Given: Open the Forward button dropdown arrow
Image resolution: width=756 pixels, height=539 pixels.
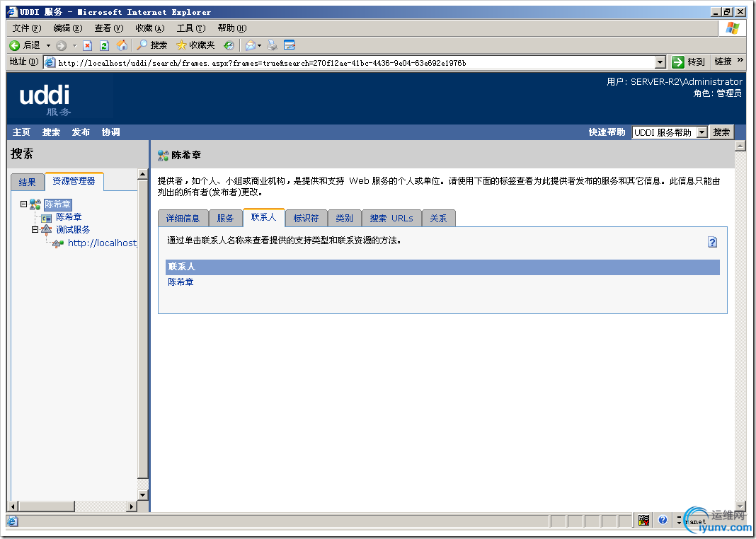Looking at the screenshot, I should pos(74,45).
